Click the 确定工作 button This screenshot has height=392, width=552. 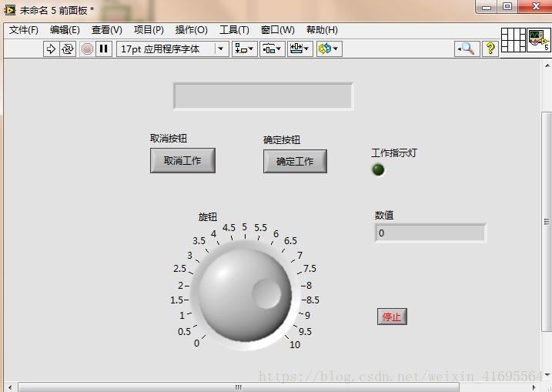(x=295, y=161)
